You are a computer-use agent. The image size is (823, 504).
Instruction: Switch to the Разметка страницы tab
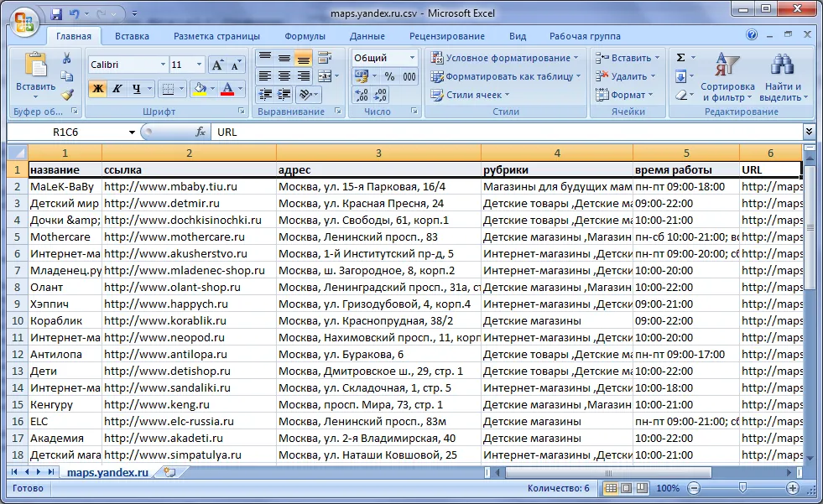tap(216, 36)
